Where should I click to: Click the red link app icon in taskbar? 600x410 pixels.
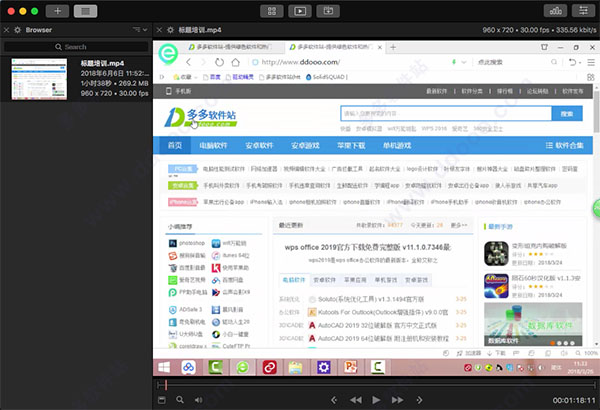click(x=269, y=368)
